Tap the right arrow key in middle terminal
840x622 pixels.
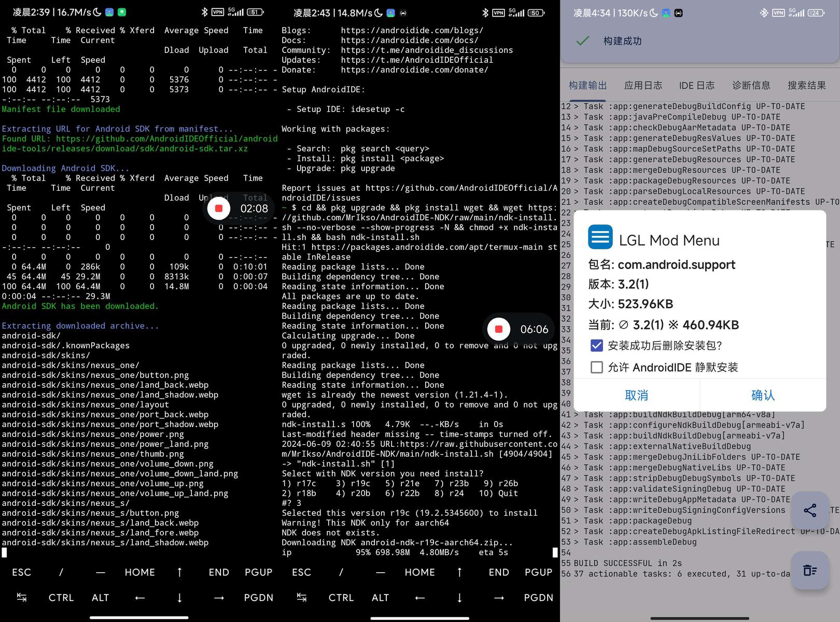coord(499,598)
